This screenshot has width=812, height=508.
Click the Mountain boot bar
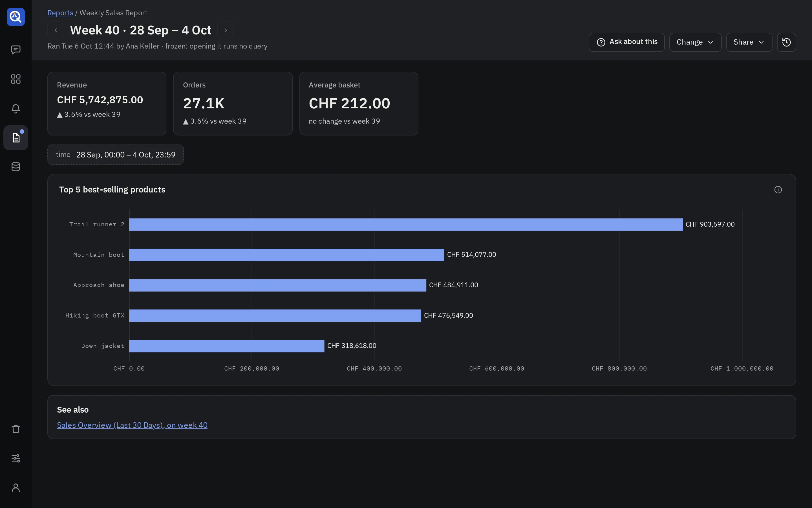[x=286, y=255]
